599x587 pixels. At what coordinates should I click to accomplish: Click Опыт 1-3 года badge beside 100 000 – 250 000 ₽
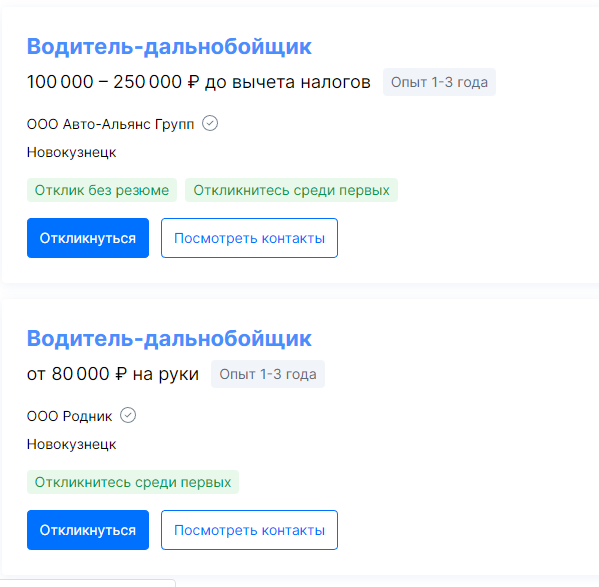(x=439, y=82)
